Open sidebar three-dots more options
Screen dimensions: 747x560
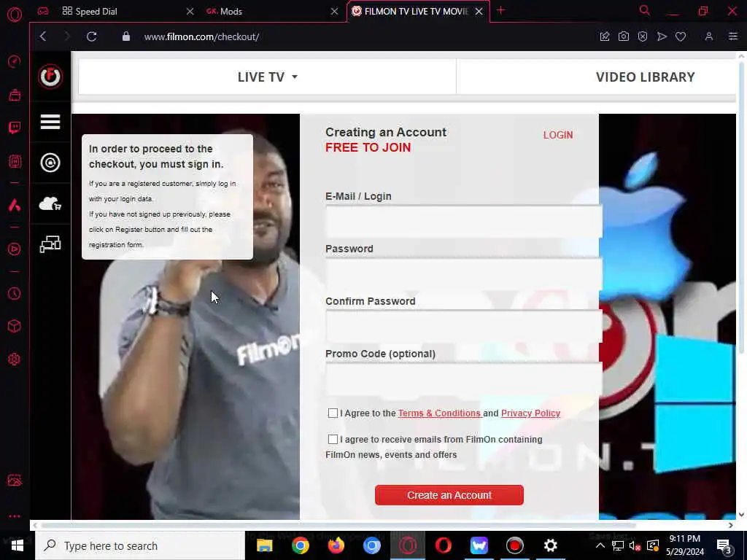[x=15, y=516]
